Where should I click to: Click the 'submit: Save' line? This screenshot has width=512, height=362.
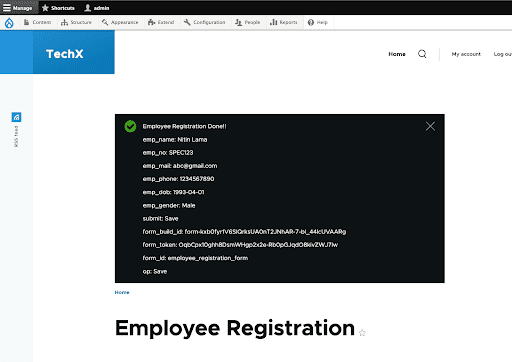(160, 219)
